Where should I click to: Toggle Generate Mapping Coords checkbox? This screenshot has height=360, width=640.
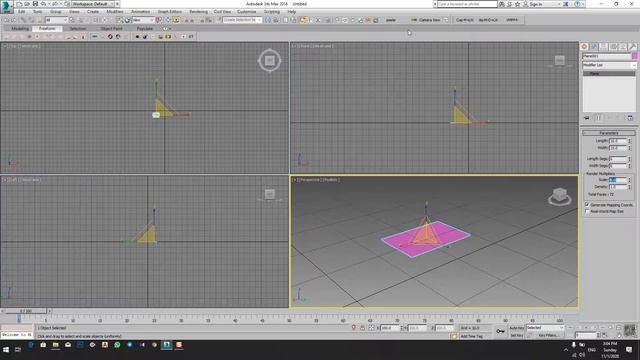pyautogui.click(x=587, y=204)
